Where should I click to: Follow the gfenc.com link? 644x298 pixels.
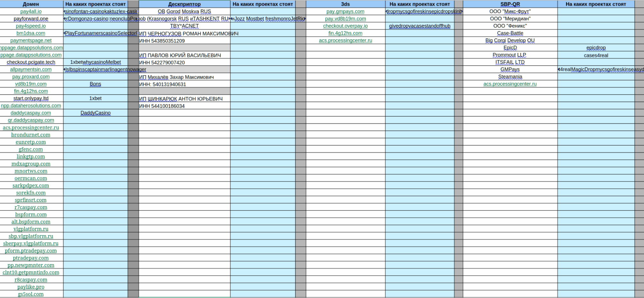[x=31, y=149]
